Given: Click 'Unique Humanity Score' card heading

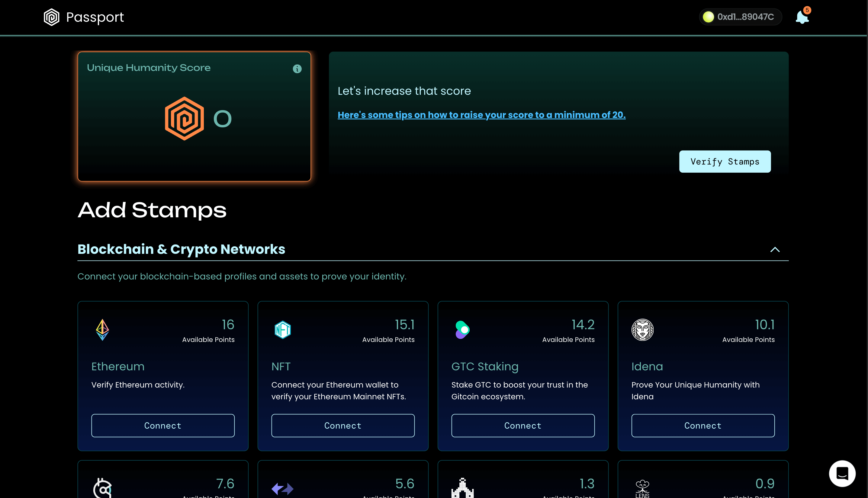Looking at the screenshot, I should [149, 68].
